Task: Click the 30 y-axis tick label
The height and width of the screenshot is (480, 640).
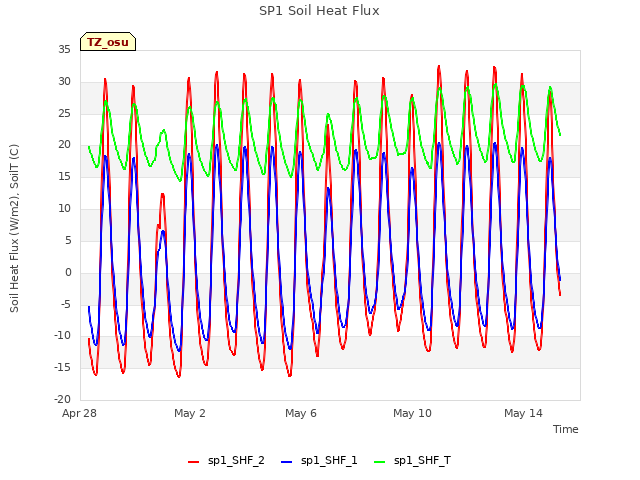Action: [64, 81]
